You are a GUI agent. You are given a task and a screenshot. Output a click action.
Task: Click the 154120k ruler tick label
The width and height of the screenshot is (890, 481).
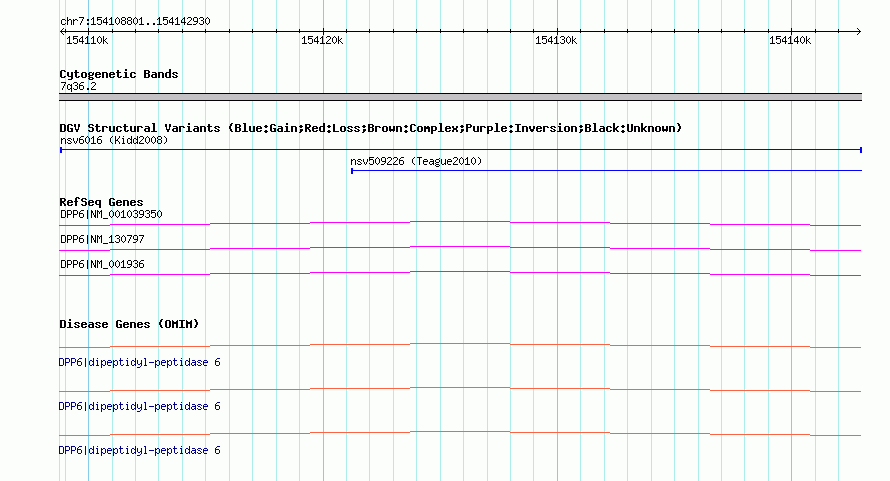(322, 40)
